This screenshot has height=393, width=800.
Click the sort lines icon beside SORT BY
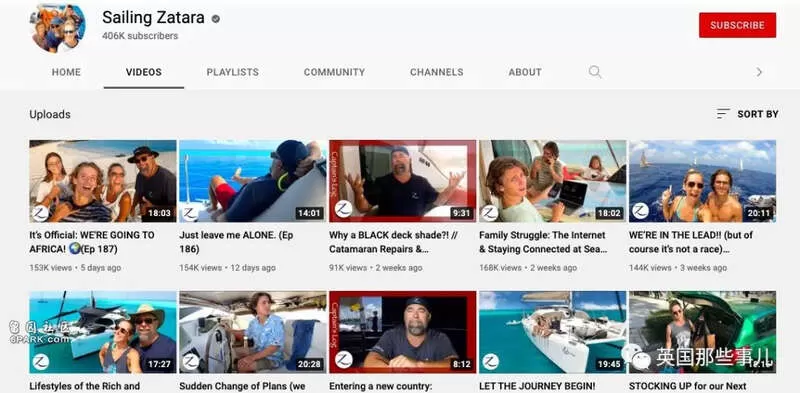click(x=723, y=114)
